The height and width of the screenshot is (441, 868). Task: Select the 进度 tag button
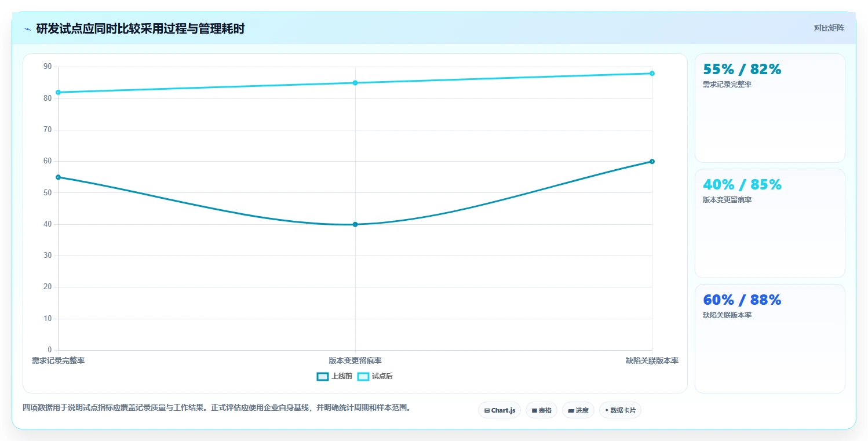[x=578, y=410]
